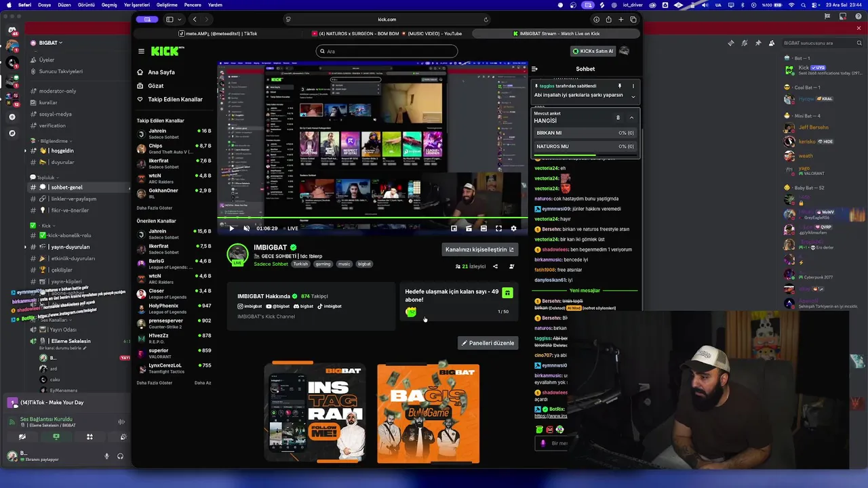The width and height of the screenshot is (868, 488).
Task: Open Chips channel in followed list
Action: coord(174,148)
